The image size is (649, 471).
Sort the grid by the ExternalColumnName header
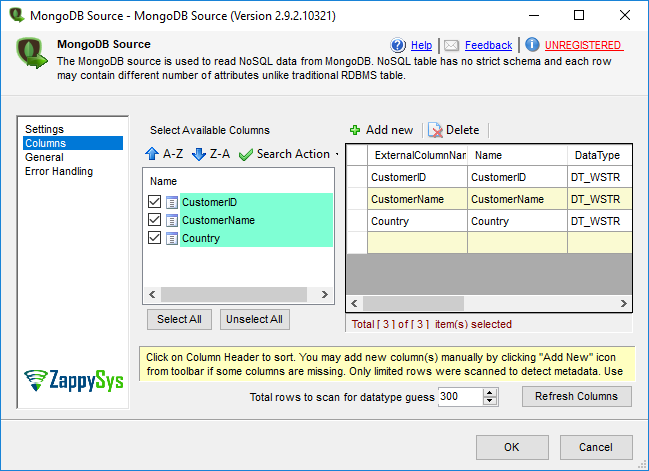pos(417,155)
